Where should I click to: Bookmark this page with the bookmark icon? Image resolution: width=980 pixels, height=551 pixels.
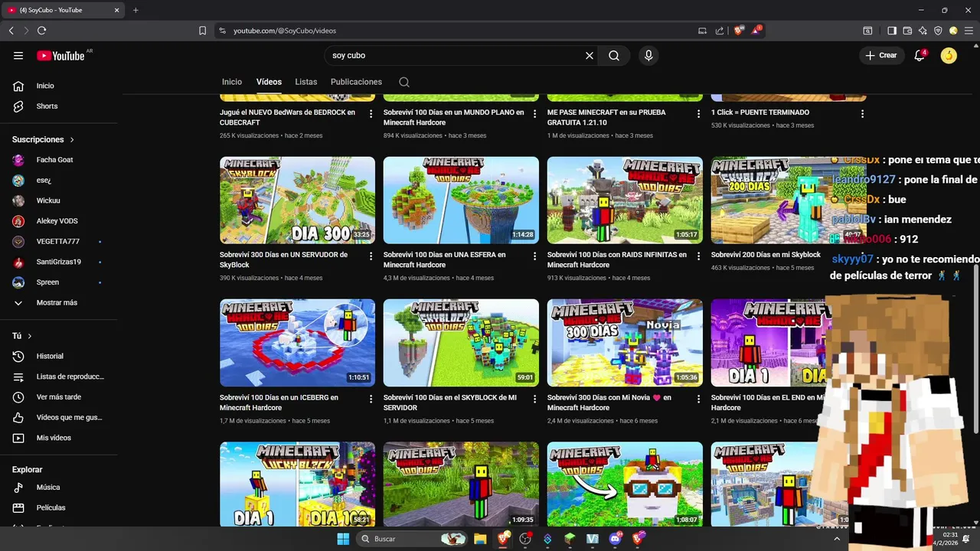coord(202,31)
